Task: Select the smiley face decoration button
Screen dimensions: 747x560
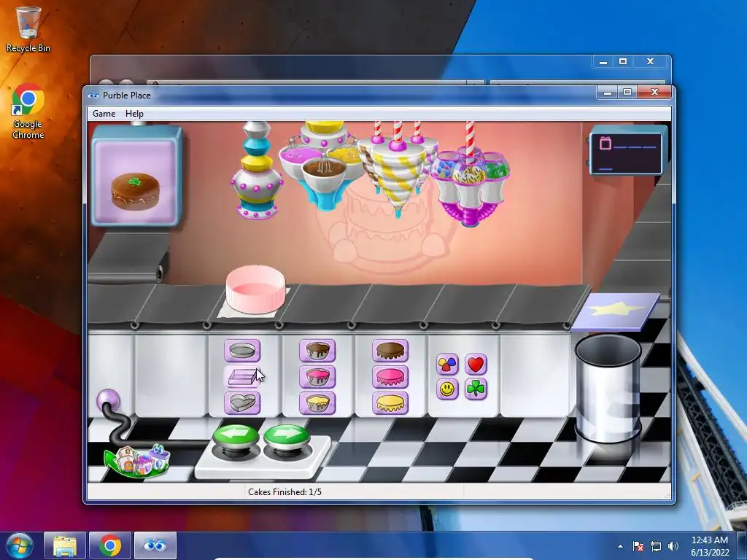Action: pyautogui.click(x=447, y=389)
